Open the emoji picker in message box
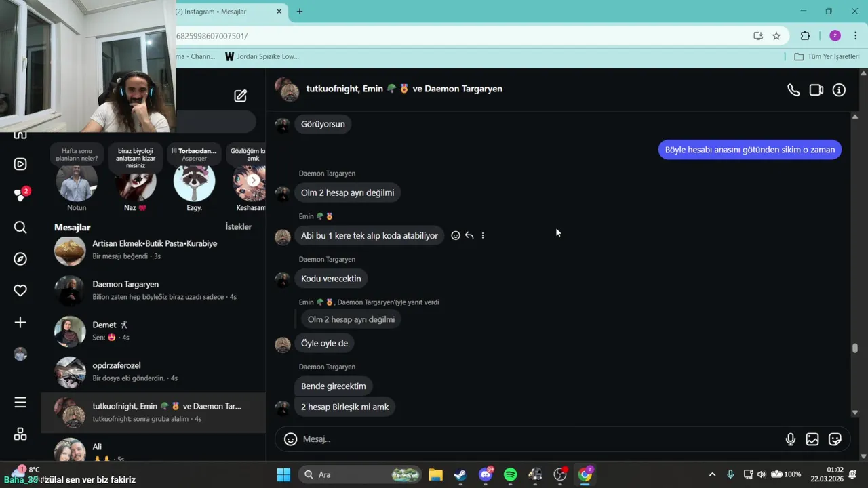The width and height of the screenshot is (868, 488). pos(290,439)
